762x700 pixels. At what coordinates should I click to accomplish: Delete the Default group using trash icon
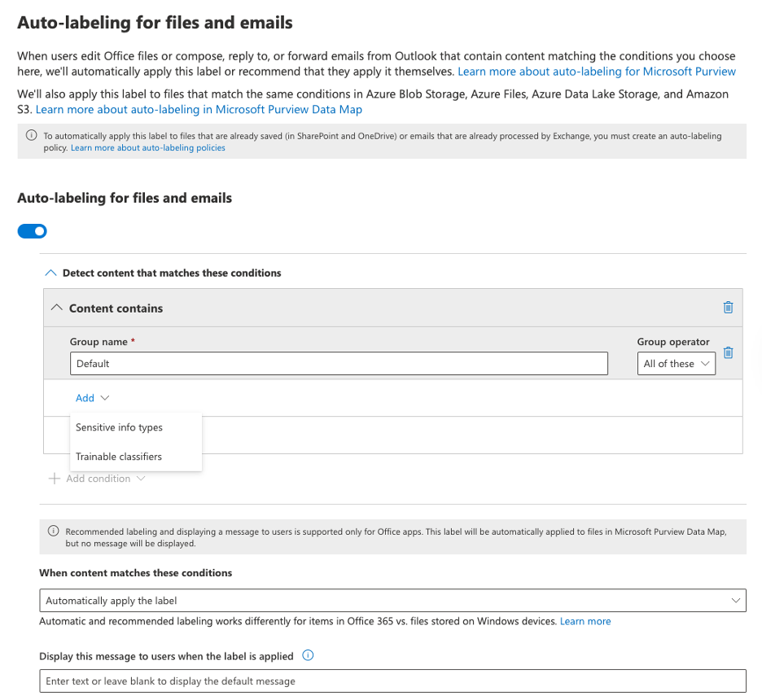[728, 352]
